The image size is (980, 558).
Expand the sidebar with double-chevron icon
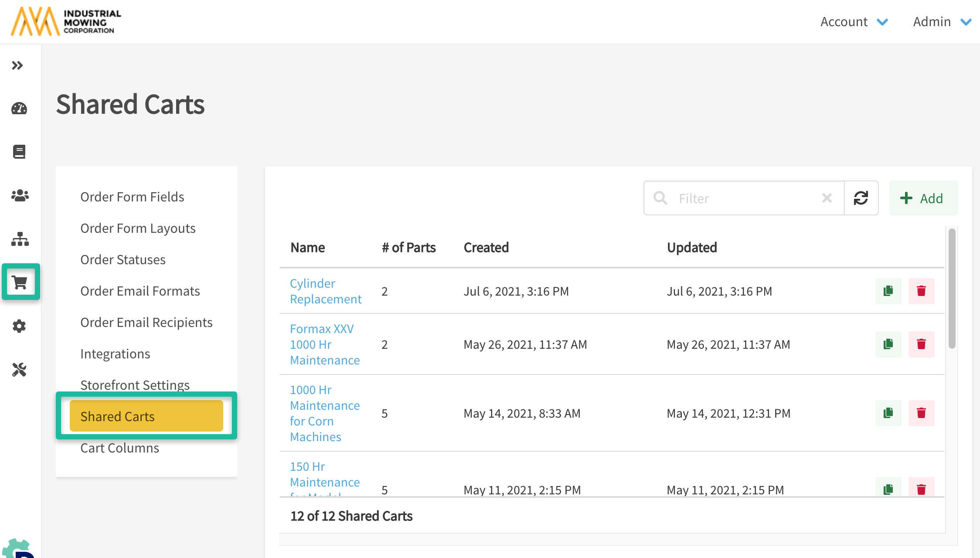click(17, 65)
